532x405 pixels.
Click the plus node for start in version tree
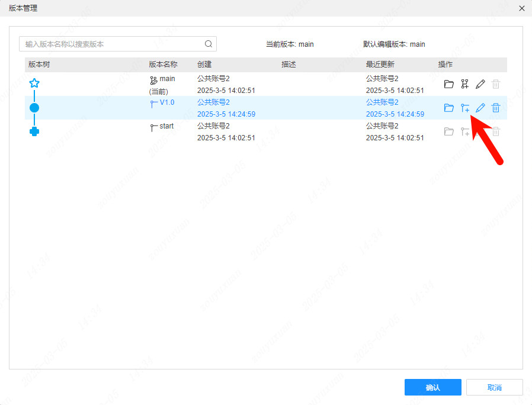(34, 131)
